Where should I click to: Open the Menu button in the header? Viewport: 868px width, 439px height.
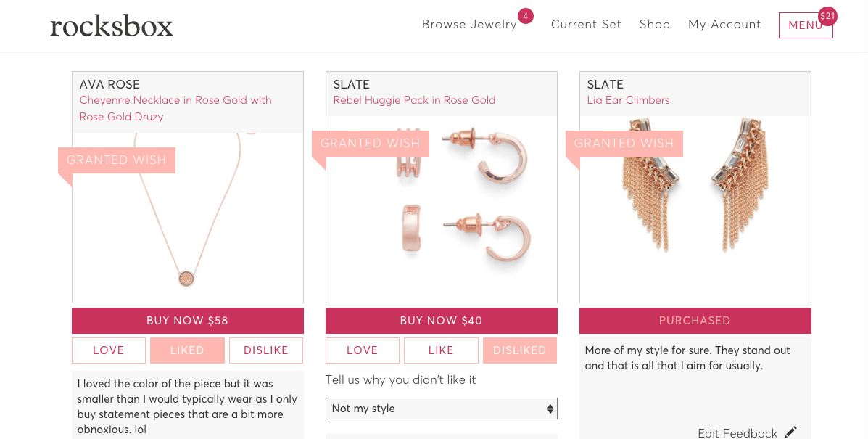806,25
